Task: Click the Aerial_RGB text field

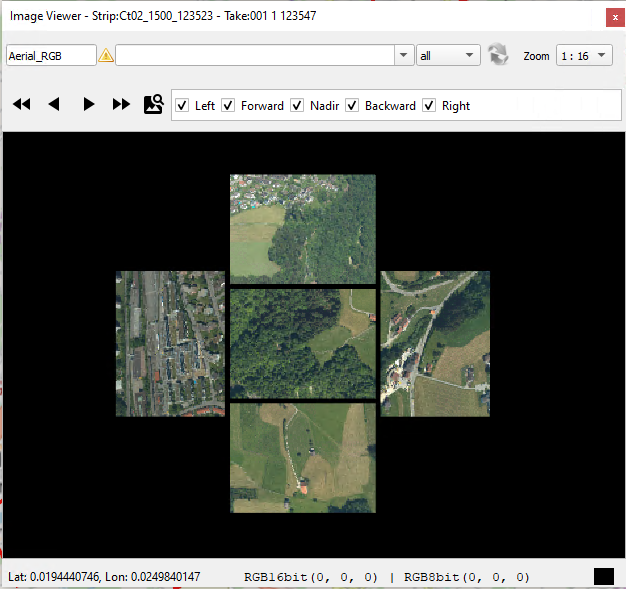Action: point(51,55)
